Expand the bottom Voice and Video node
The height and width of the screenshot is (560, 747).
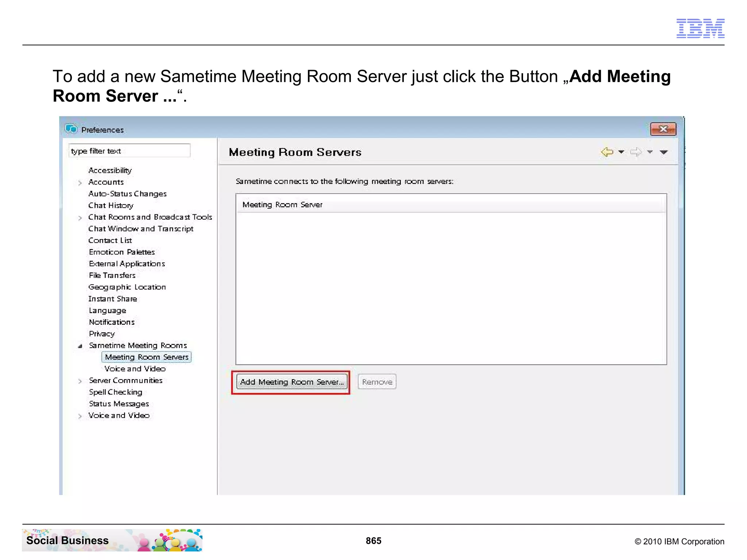80,416
